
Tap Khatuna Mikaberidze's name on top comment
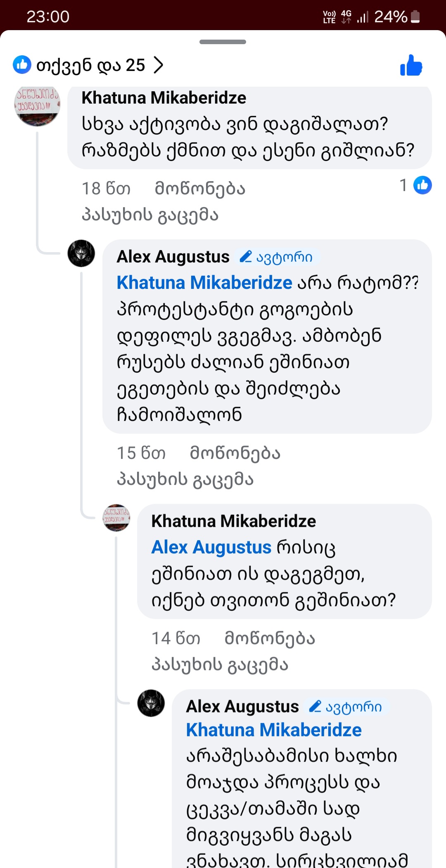[x=164, y=98]
